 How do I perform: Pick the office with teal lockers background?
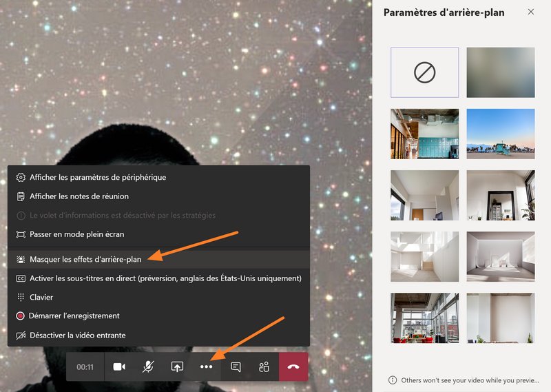[424, 134]
